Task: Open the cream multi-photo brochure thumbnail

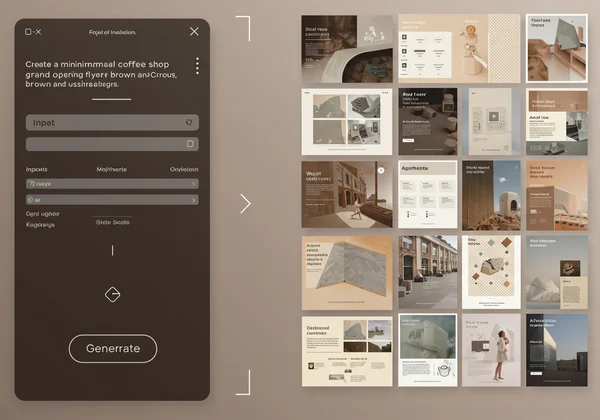Action: pyautogui.click(x=347, y=351)
